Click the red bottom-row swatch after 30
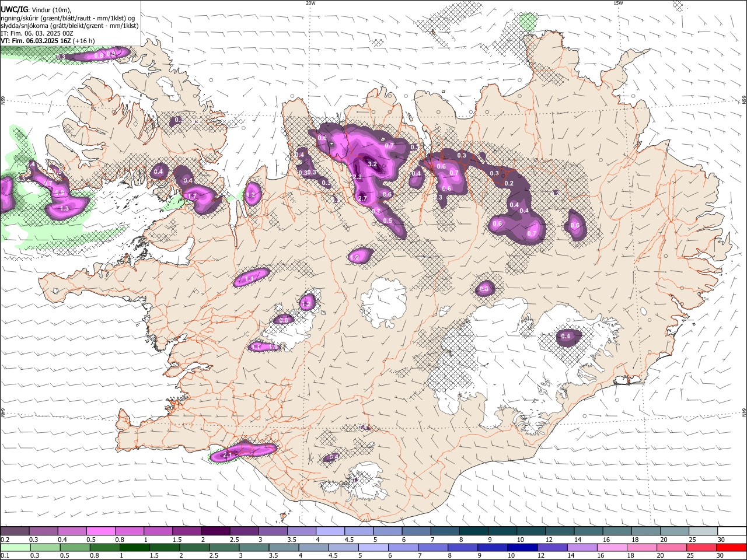This screenshot has width=747, height=560. click(731, 548)
